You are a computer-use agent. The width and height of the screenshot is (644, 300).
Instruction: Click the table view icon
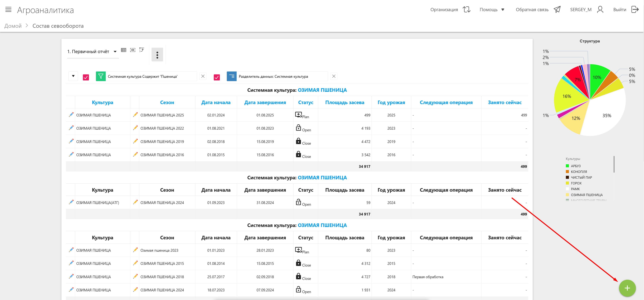[x=123, y=50]
